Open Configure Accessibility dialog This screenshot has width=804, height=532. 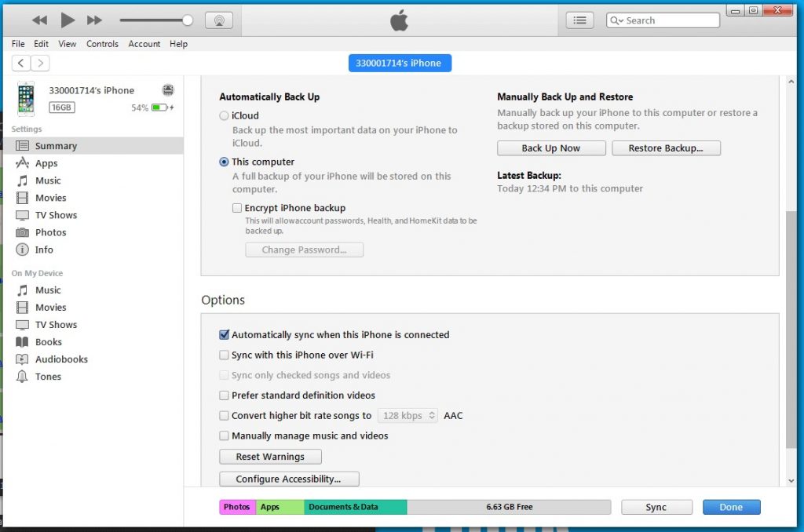coord(289,479)
